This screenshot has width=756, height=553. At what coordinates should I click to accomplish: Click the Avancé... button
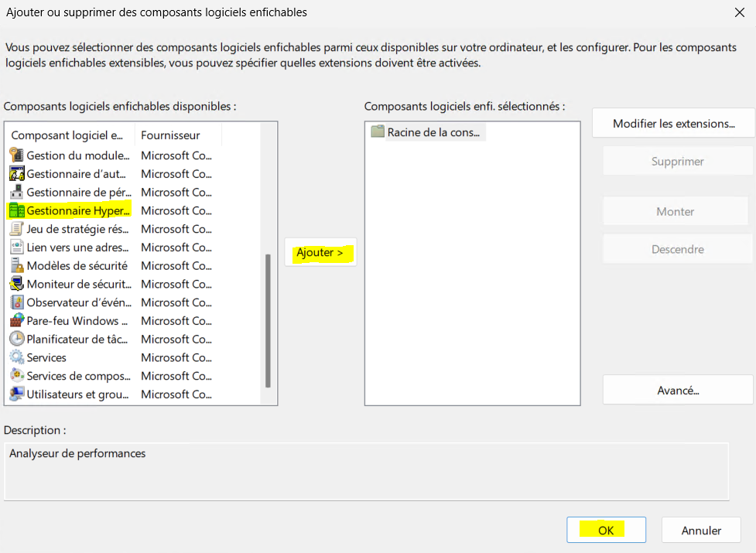coord(677,391)
